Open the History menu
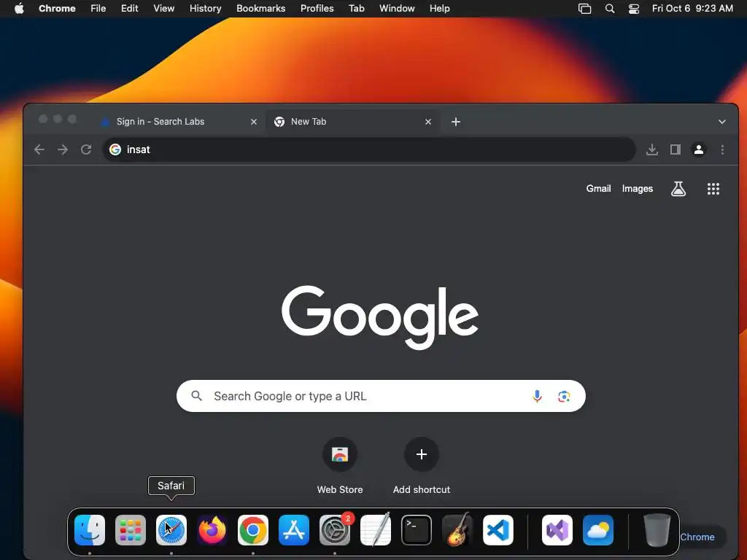The width and height of the screenshot is (747, 560). 205,8
